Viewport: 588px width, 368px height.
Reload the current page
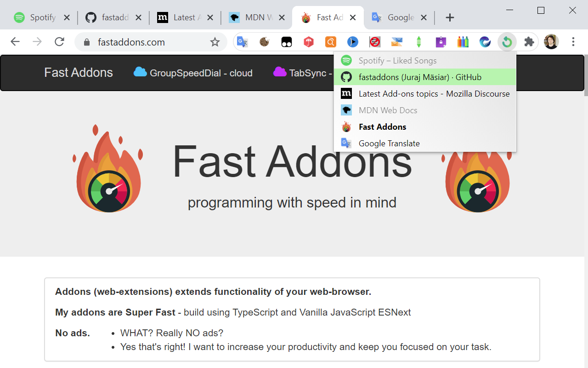tap(59, 42)
